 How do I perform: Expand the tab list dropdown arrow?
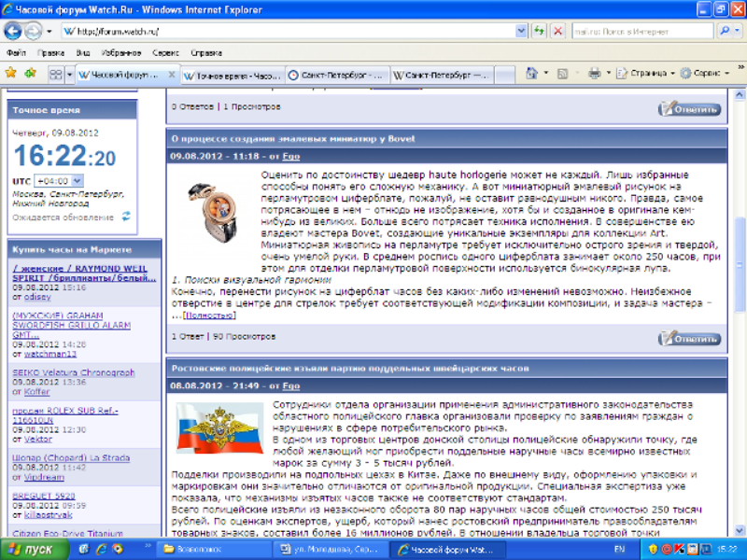pyautogui.click(x=69, y=75)
